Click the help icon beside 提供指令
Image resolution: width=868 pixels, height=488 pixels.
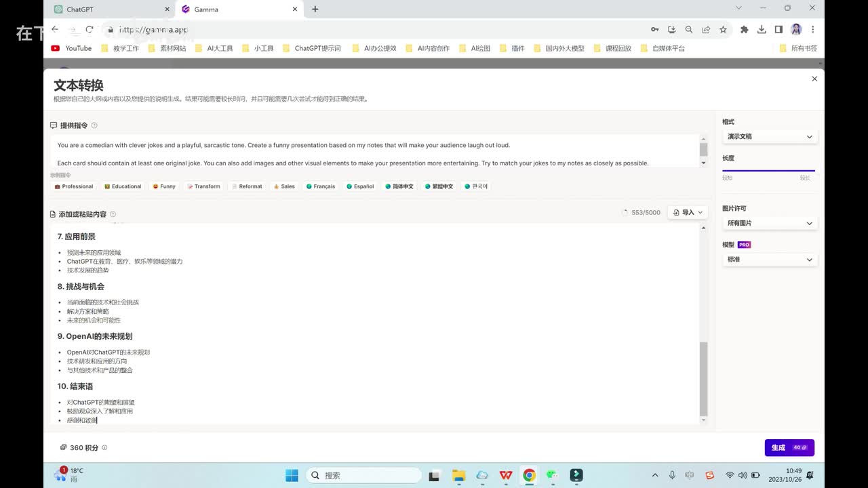[x=94, y=125]
